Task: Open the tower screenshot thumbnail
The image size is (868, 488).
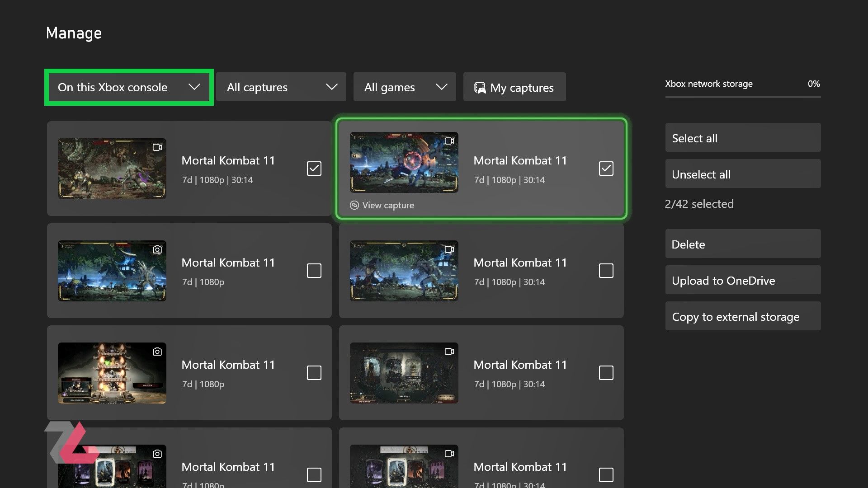Action: pos(112,373)
